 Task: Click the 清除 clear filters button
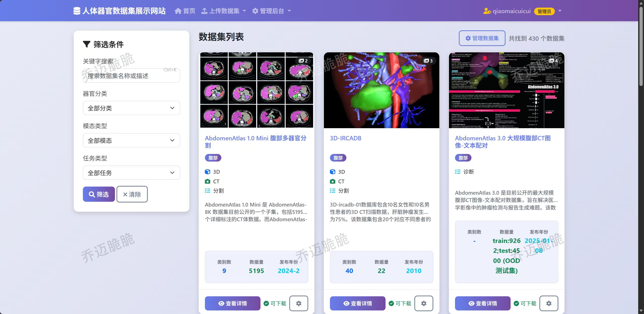[132, 194]
